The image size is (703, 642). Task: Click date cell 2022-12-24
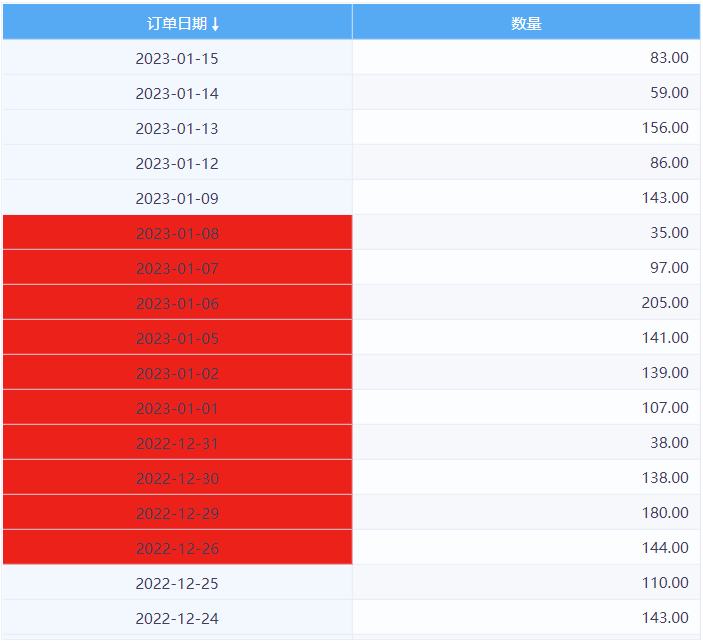177,618
